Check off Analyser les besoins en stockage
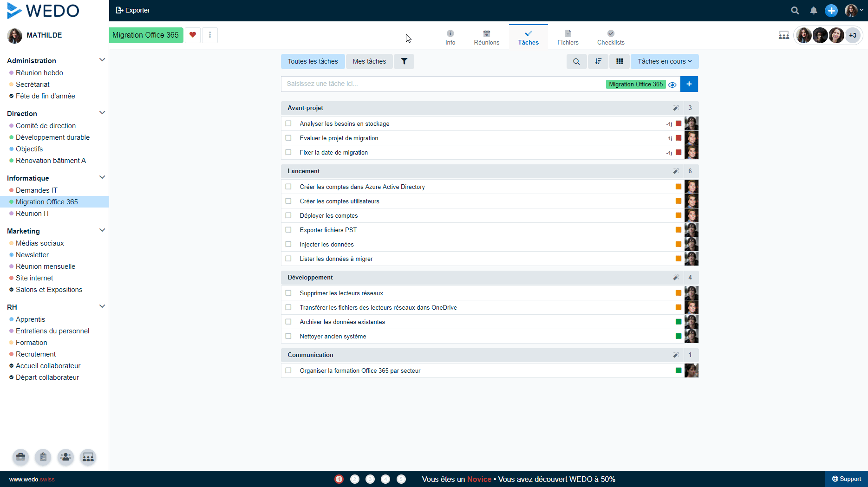Screen dimensions: 868x487 pos(288,123)
